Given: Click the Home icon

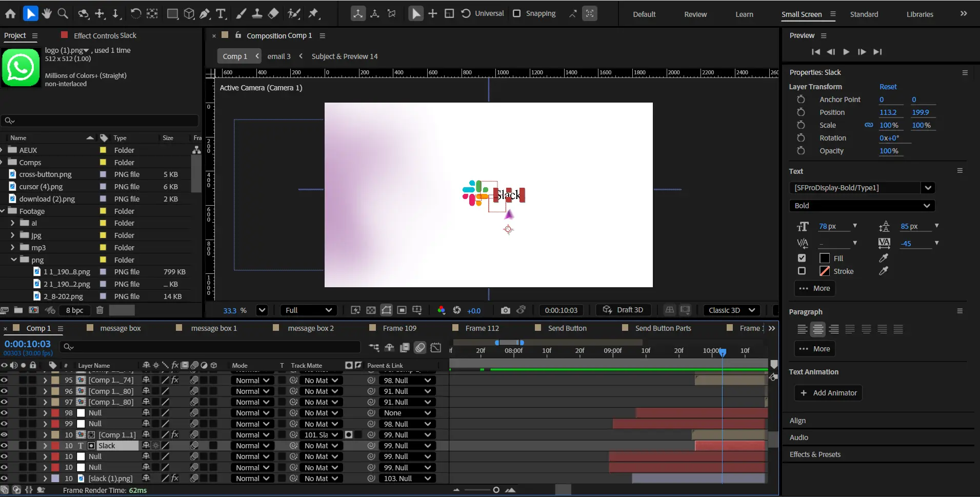Looking at the screenshot, I should click(x=10, y=14).
